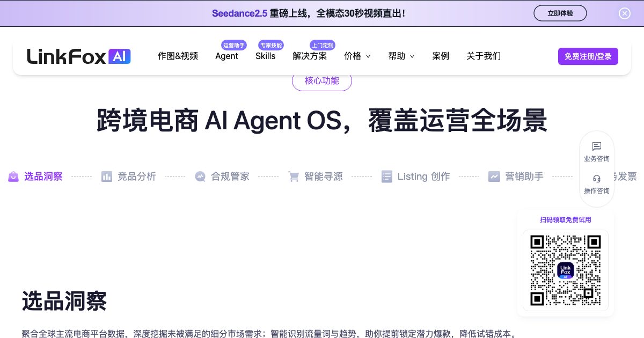Switch to the 合规管家 tab
The width and height of the screenshot is (644, 338).
(222, 177)
